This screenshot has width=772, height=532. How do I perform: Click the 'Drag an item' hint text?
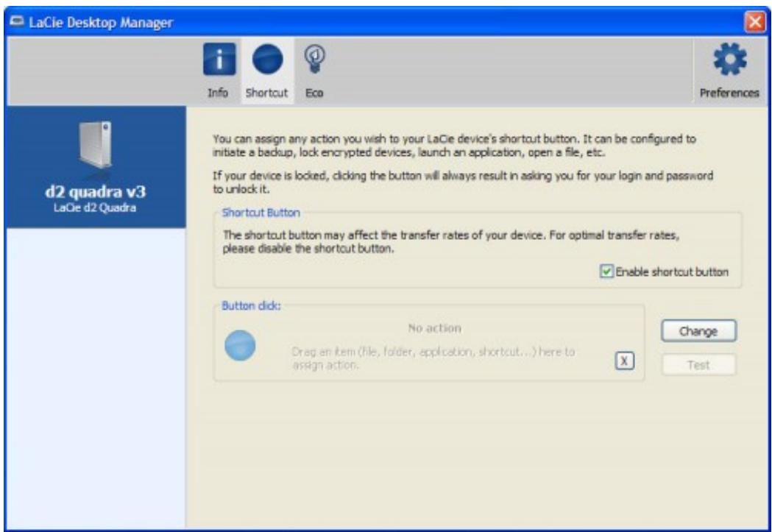pos(433,359)
